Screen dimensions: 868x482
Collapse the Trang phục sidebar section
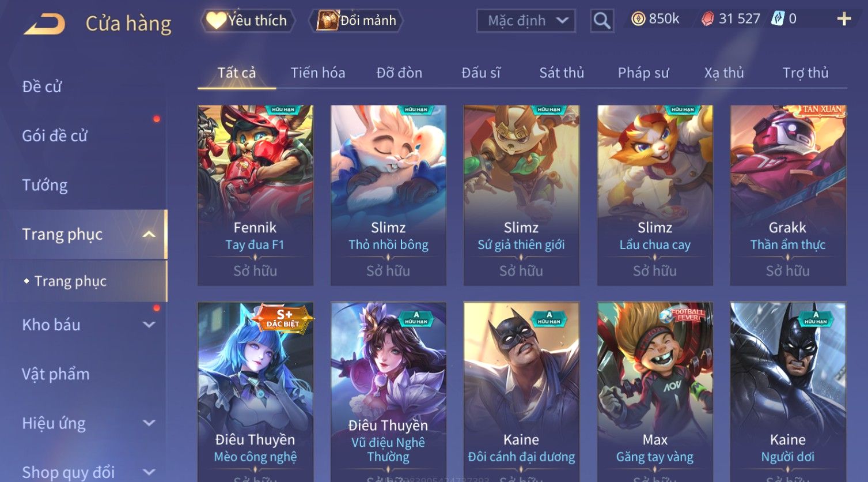[149, 234]
